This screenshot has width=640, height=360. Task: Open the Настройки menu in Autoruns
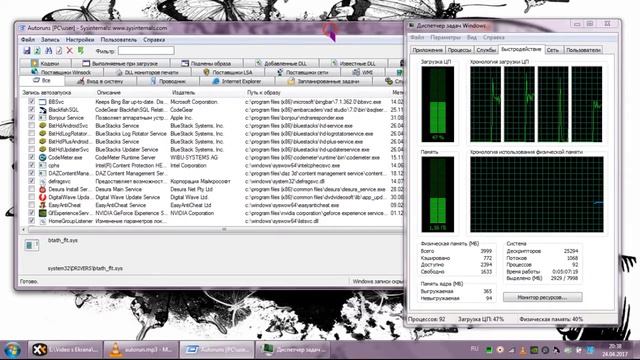(80, 40)
